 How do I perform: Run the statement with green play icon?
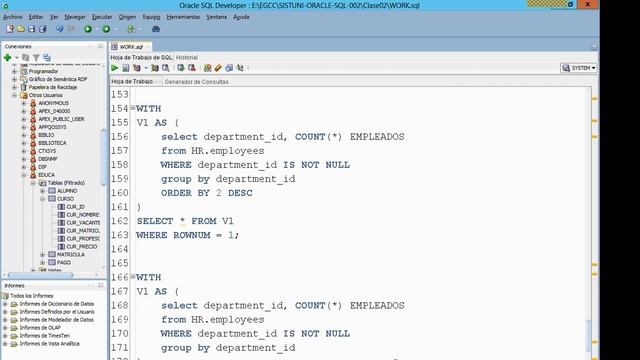(115, 68)
